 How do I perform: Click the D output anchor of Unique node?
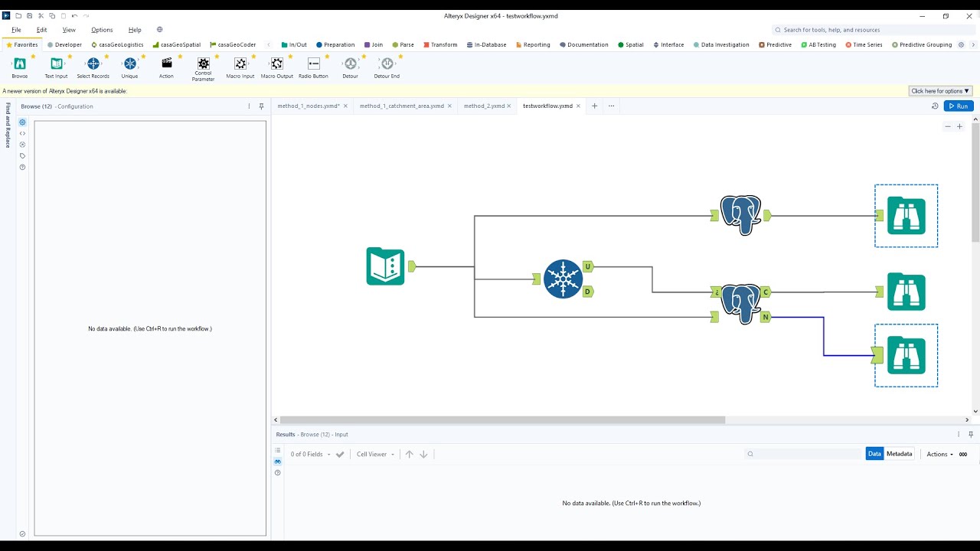point(588,292)
